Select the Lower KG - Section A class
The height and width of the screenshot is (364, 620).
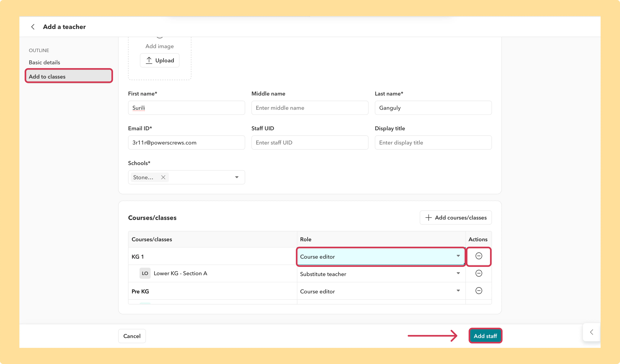click(x=180, y=273)
